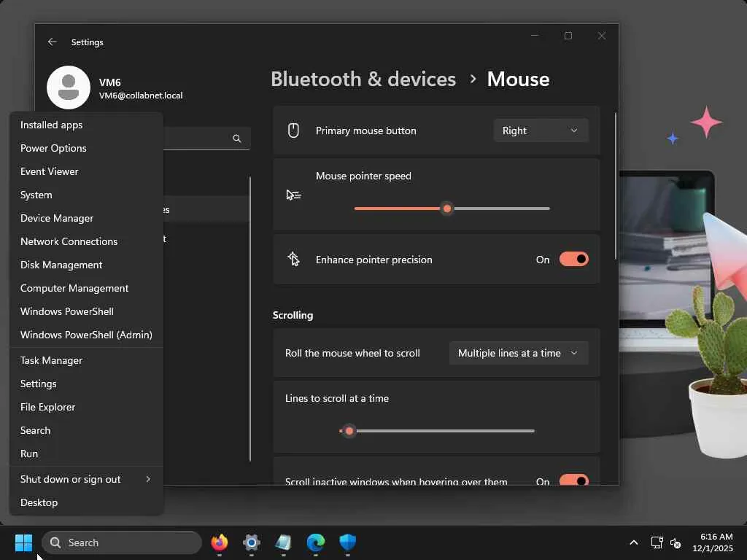747x560 pixels.
Task: Open the Primary mouse button dropdown
Action: tap(541, 131)
